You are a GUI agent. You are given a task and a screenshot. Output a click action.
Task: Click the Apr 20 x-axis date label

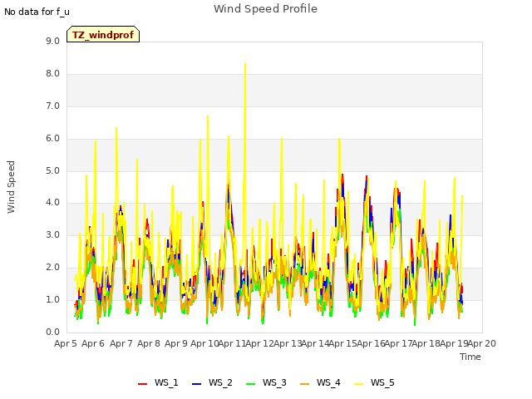(482, 343)
